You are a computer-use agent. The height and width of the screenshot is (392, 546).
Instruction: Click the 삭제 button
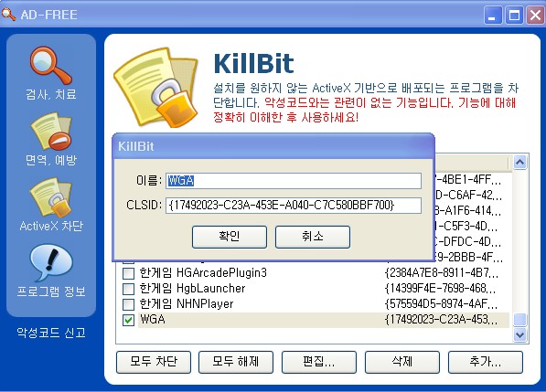pyautogui.click(x=402, y=362)
